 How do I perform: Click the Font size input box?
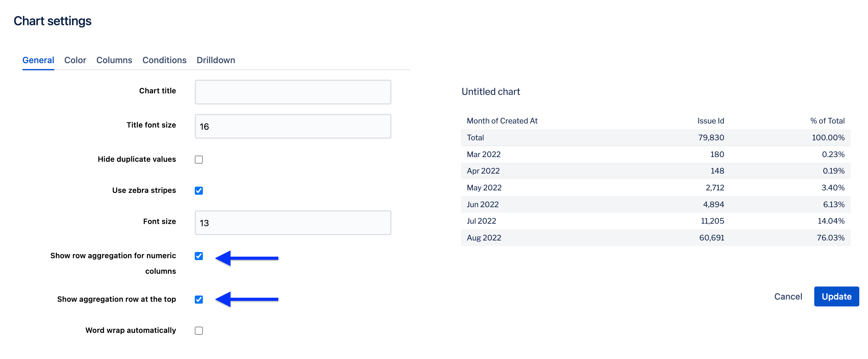pos(293,223)
